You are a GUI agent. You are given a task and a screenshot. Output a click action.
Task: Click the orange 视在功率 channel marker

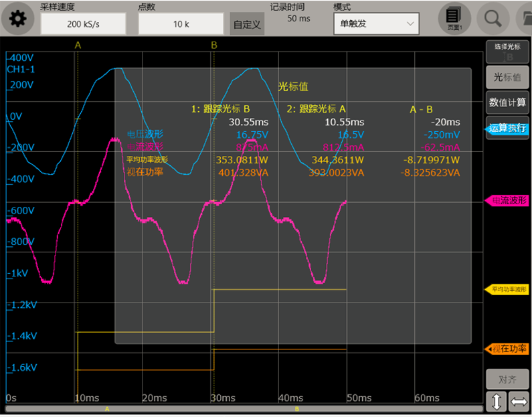pyautogui.click(x=507, y=349)
